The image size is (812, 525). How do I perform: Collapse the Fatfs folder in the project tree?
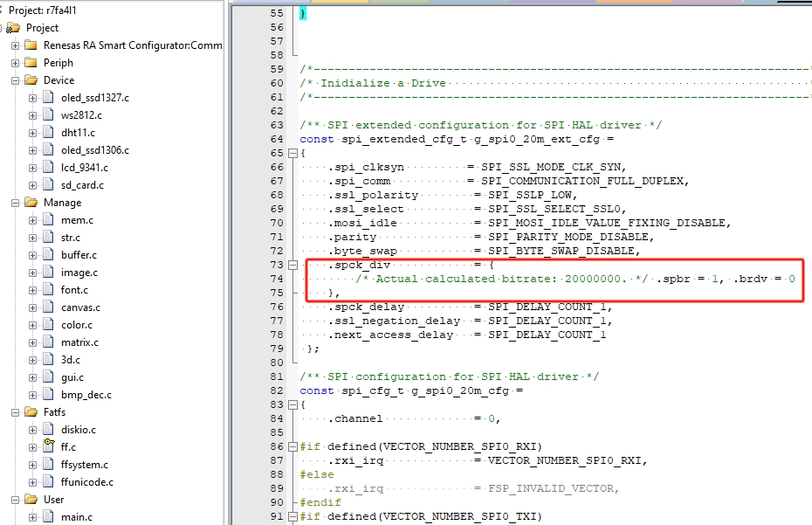click(x=15, y=412)
